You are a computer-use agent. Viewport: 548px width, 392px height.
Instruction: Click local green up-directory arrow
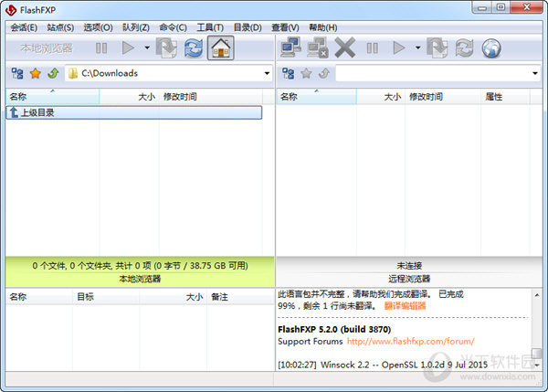53,73
